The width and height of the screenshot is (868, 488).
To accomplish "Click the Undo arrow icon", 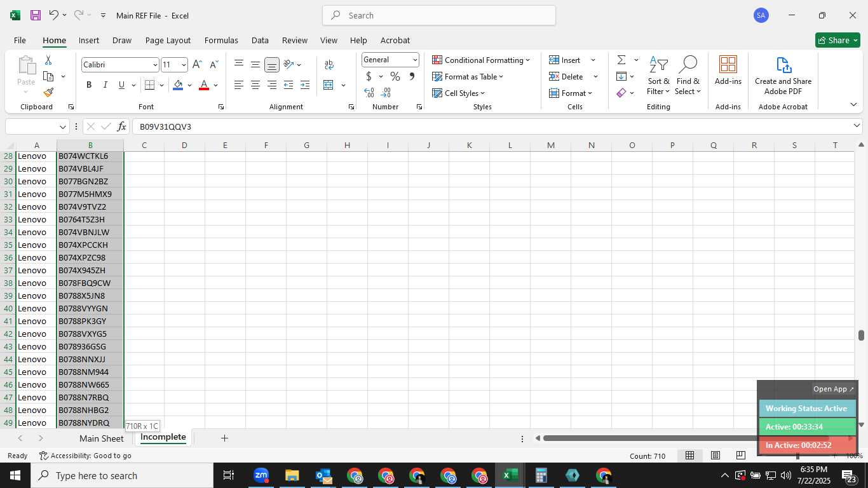I will pyautogui.click(x=54, y=15).
